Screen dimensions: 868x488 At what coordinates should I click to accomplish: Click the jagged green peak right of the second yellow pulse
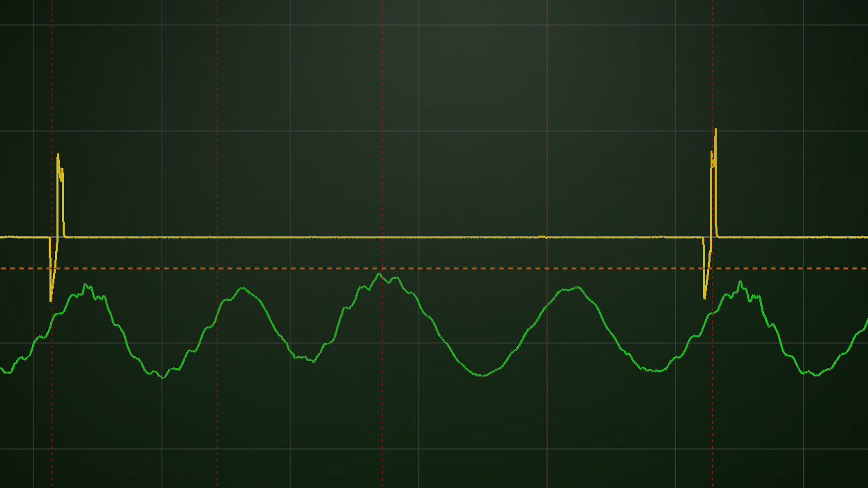click(740, 282)
